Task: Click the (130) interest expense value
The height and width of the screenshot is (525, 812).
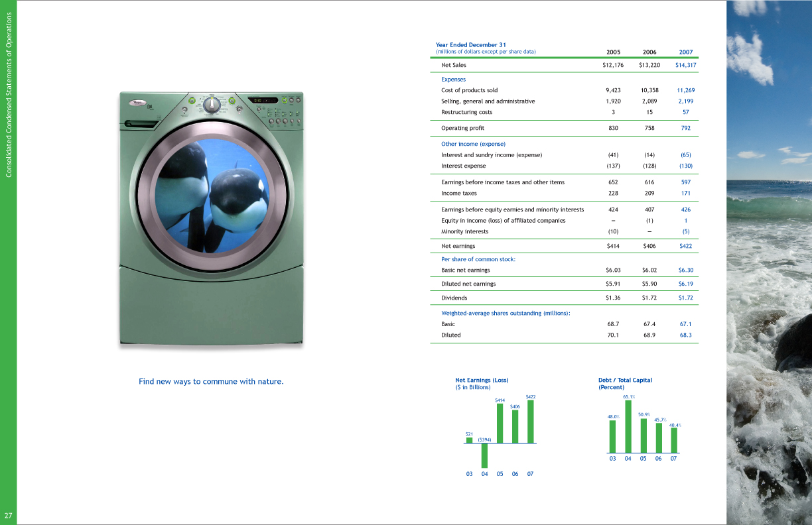Action: (685, 166)
